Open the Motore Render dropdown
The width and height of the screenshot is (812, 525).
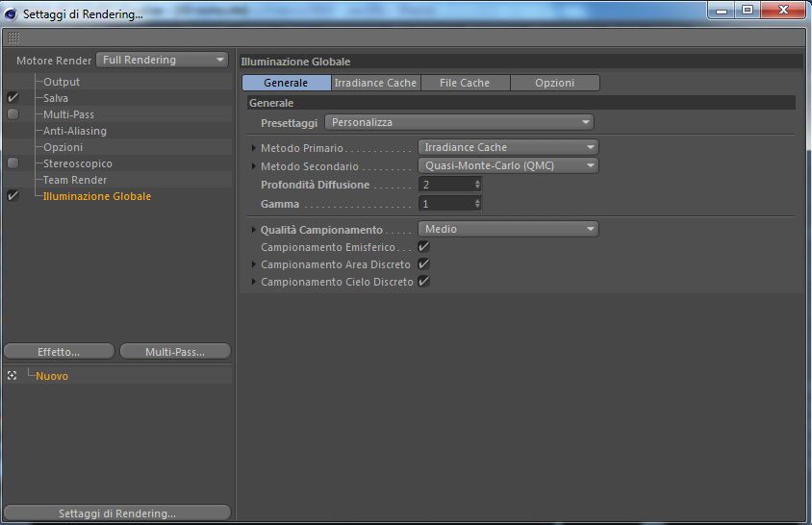(162, 60)
